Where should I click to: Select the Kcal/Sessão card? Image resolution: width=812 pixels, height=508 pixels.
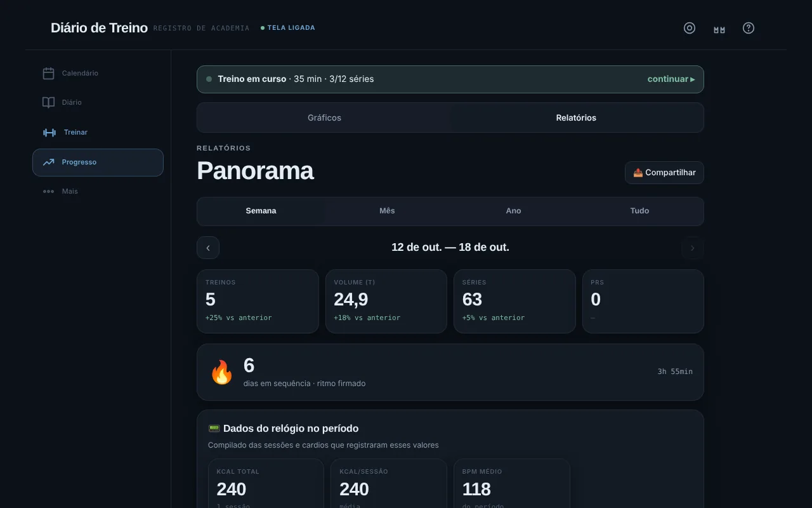389,483
